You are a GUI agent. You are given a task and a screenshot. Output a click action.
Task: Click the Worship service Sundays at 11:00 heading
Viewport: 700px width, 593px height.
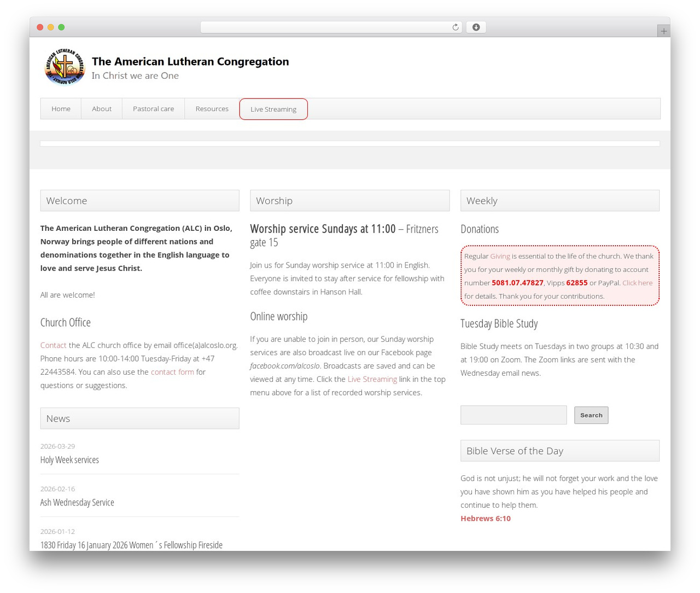click(x=323, y=229)
